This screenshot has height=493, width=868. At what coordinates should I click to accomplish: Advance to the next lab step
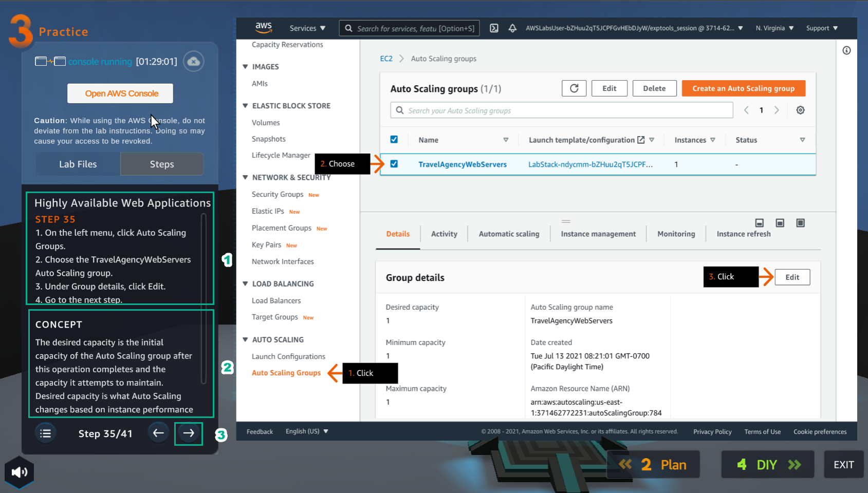[189, 433]
